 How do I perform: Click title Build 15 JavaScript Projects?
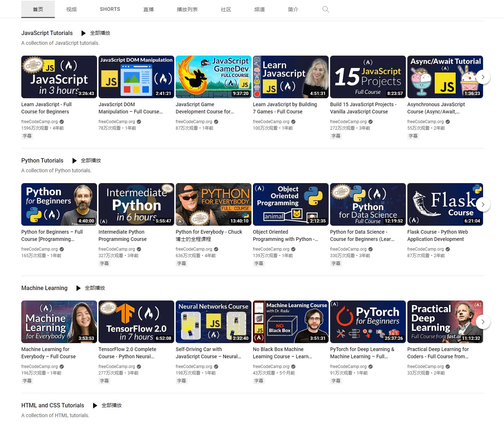363,108
